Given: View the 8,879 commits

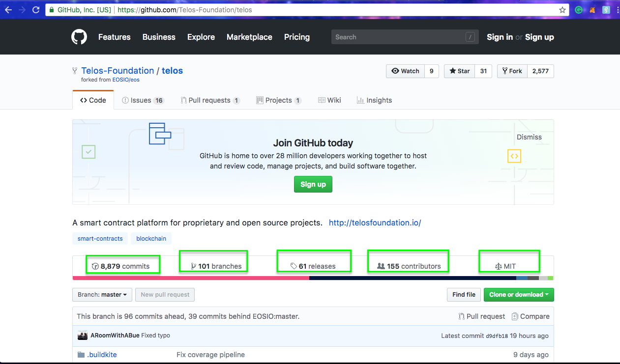Looking at the screenshot, I should click(121, 266).
